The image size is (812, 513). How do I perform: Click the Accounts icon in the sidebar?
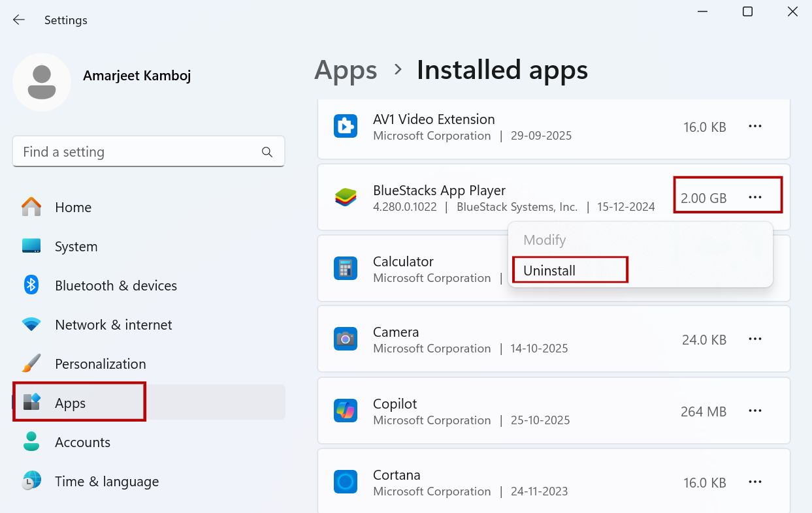31,442
